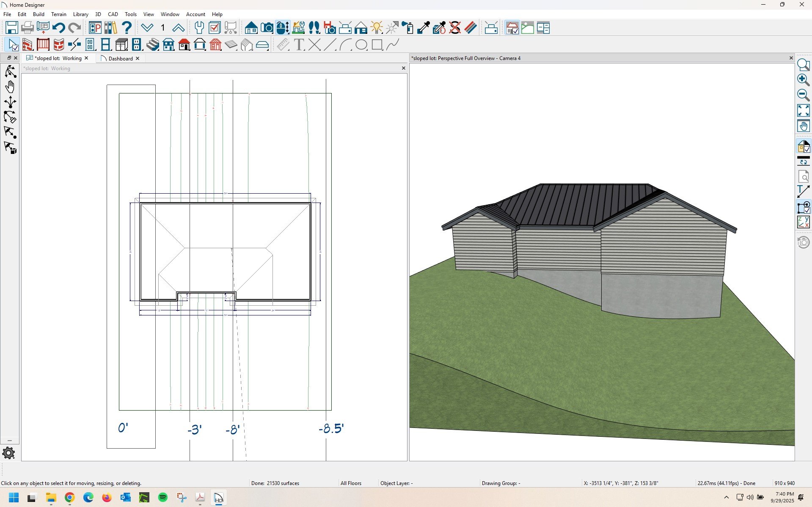Viewport: 812px width, 507px height.
Task: Close the Perspective Full Overview camera view
Action: pos(791,58)
